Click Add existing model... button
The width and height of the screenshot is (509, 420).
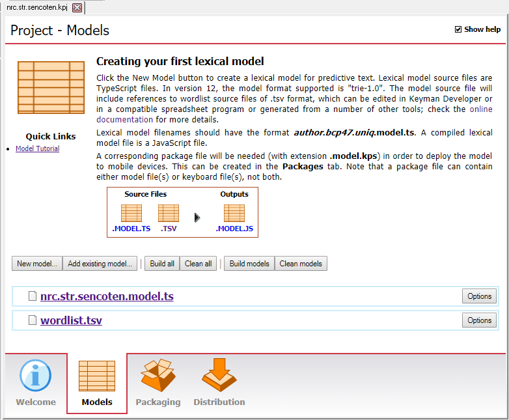(x=100, y=264)
